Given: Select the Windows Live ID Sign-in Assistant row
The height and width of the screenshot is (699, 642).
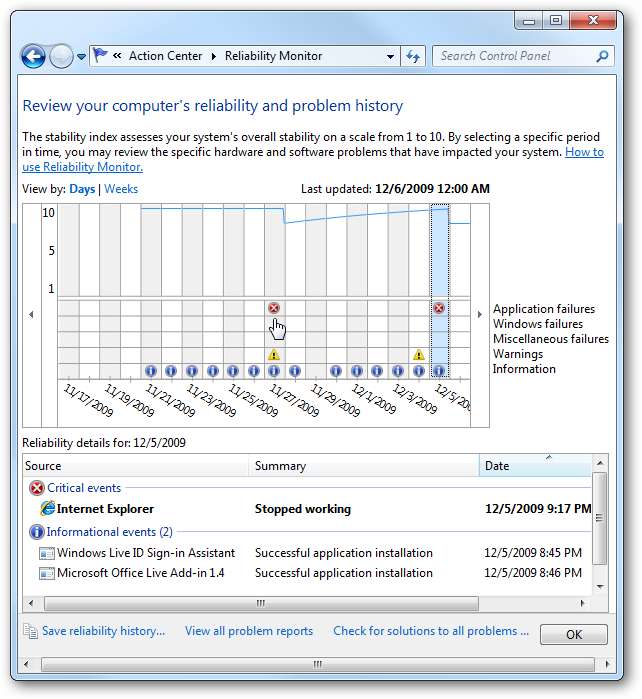Looking at the screenshot, I should click(308, 553).
